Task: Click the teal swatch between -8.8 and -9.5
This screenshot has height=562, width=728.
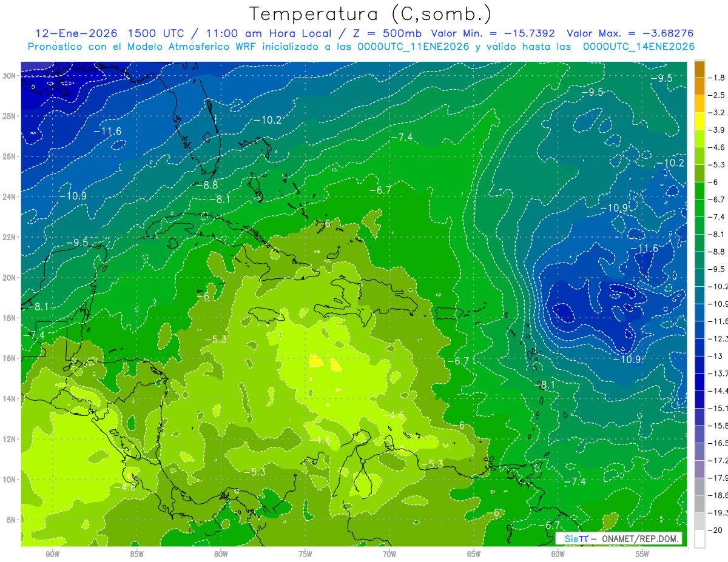Action: click(699, 261)
